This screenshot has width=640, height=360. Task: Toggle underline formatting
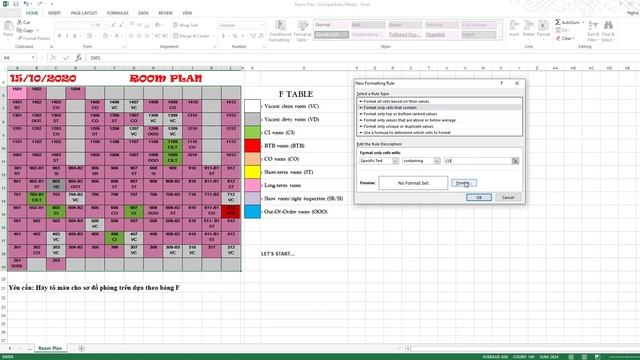pyautogui.click(x=75, y=36)
